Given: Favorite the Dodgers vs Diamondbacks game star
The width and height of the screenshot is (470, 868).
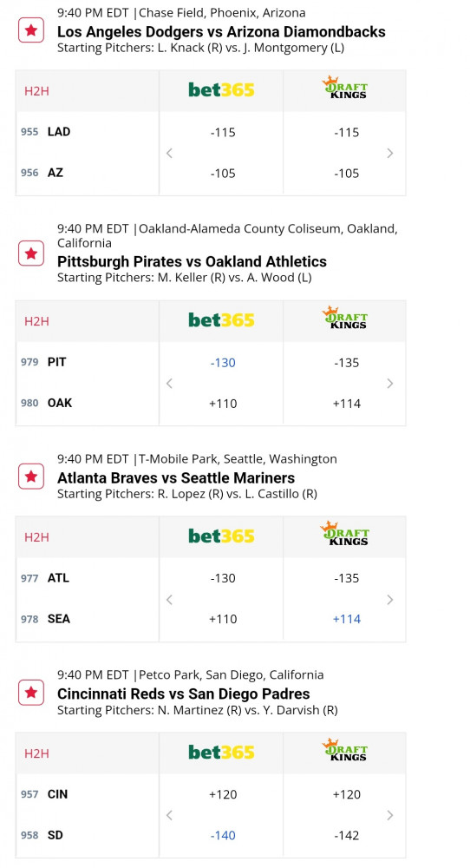Looking at the screenshot, I should pos(31,30).
